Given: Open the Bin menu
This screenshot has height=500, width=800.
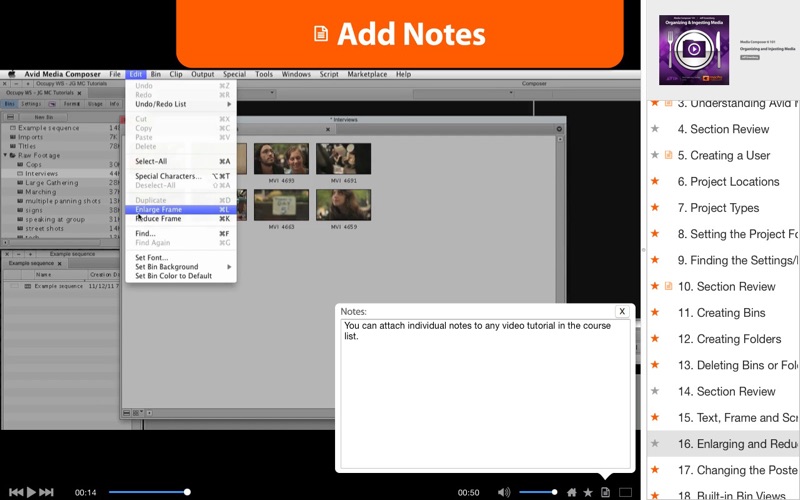Looking at the screenshot, I should tap(156, 74).
